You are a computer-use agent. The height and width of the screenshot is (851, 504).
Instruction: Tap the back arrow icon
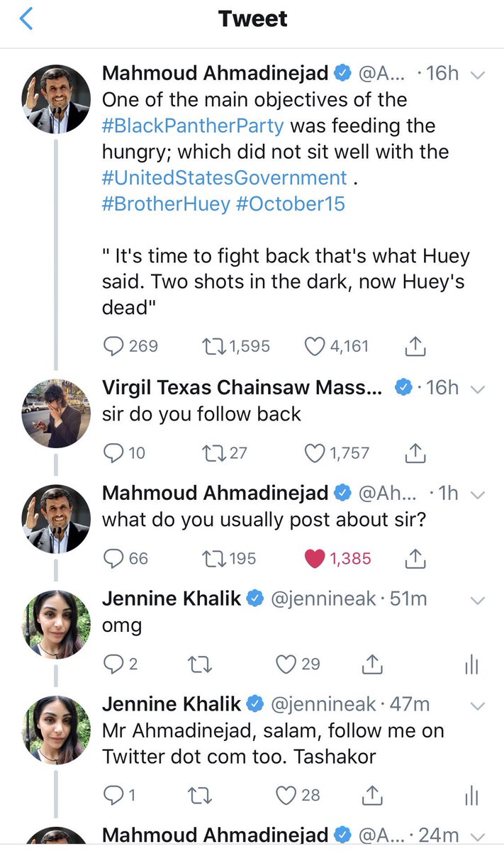pyautogui.click(x=26, y=19)
